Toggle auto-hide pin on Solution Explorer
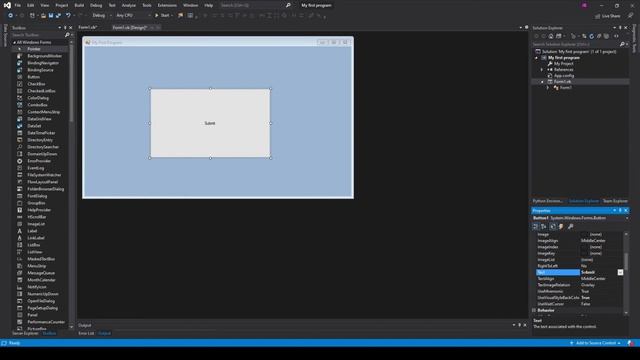640x360 pixels. point(620,28)
